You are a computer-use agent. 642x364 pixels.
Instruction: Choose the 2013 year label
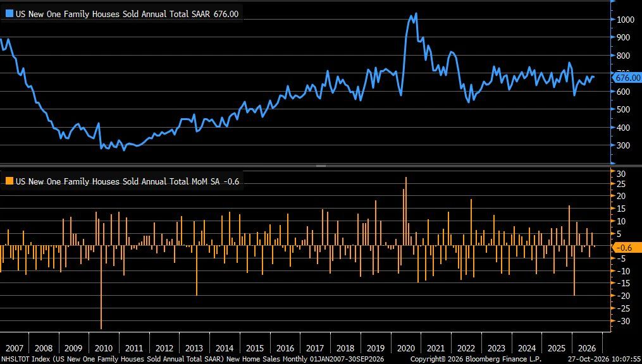coord(194,348)
